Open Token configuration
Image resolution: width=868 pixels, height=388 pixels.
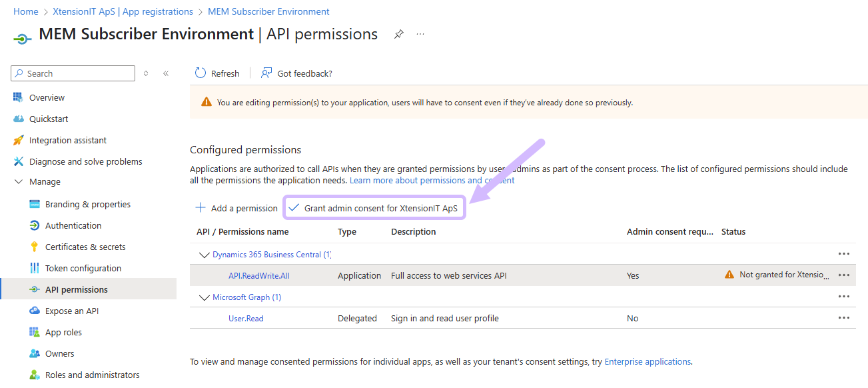[x=83, y=267]
